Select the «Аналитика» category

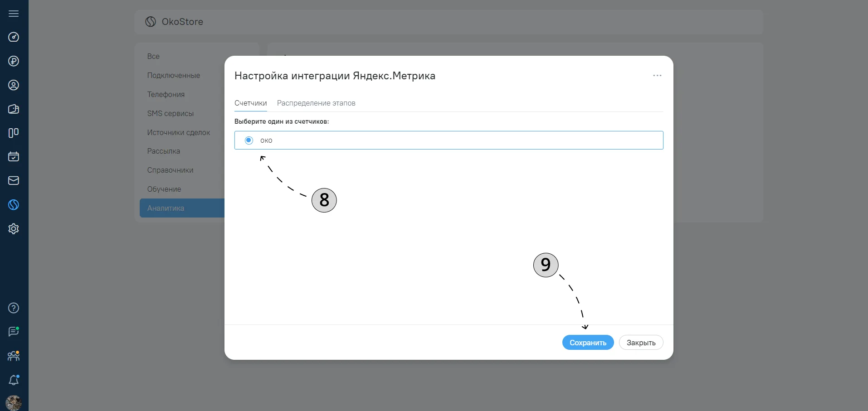point(182,208)
